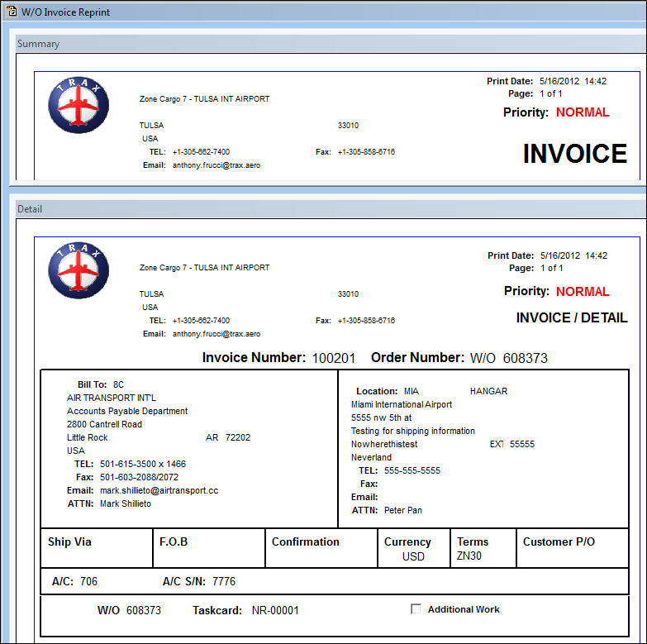
Task: Click email mark.shillieto@airtransport.cc
Action: point(159,490)
